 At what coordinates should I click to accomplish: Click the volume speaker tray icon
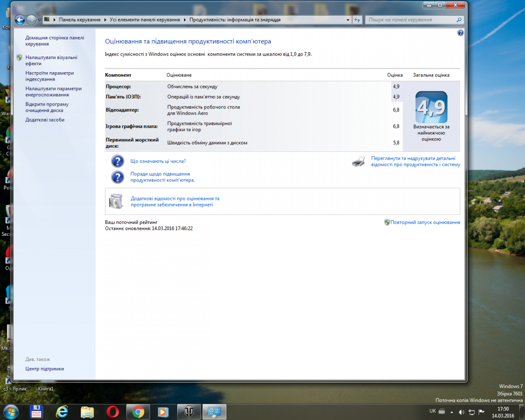coord(461,412)
